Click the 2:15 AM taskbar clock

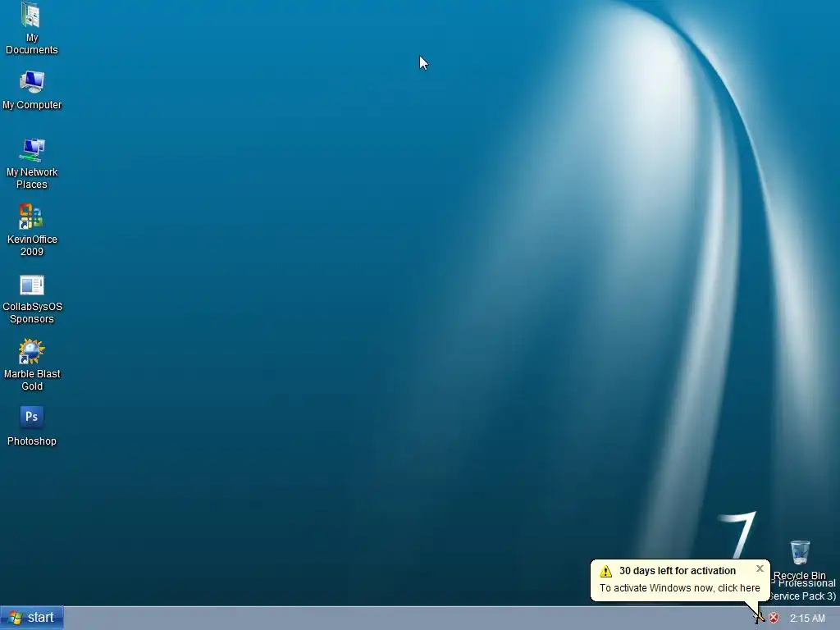(807, 619)
